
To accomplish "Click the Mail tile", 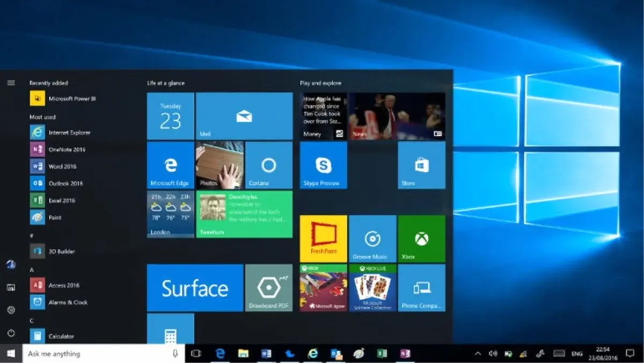I will pos(244,116).
